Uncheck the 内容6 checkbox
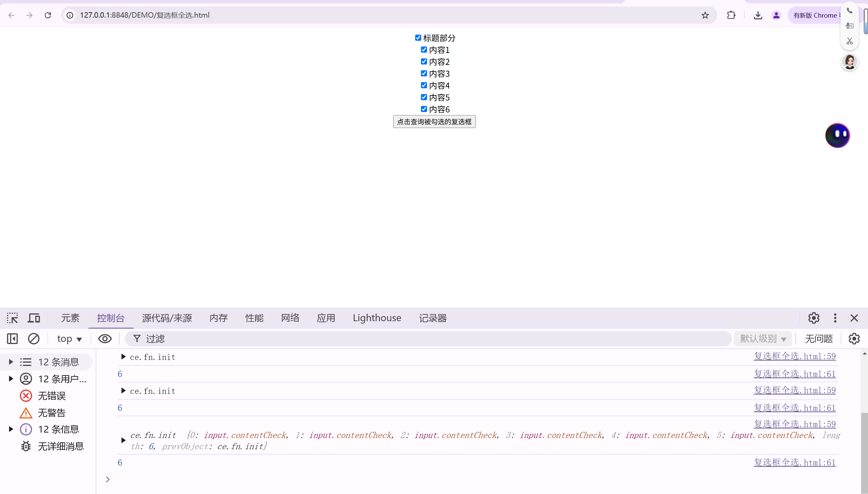This screenshot has width=868, height=494. (424, 109)
